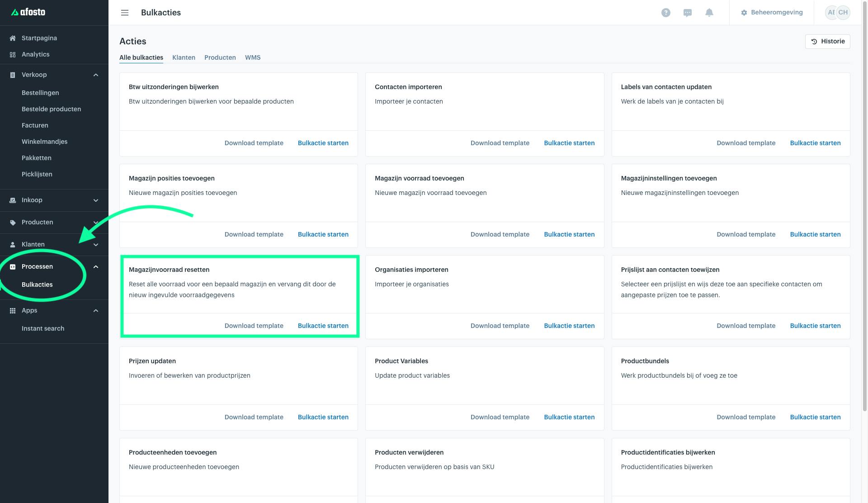Open Pakketten in the sidebar
Screen dimensions: 868x503
37,158
